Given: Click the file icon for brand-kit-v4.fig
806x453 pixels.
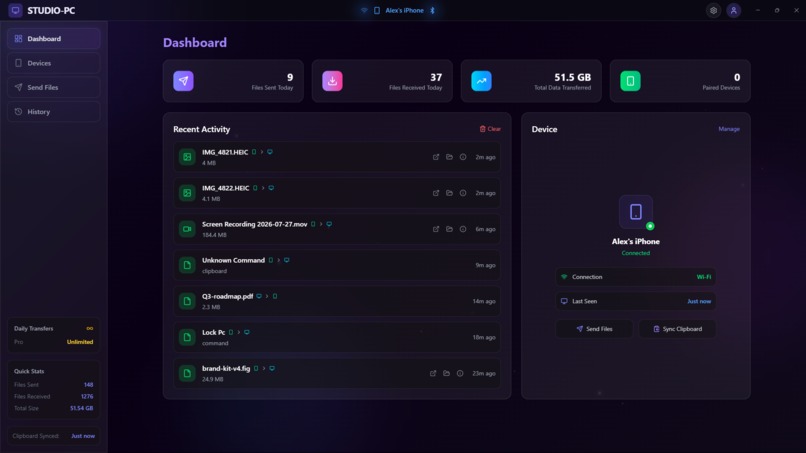Looking at the screenshot, I should click(187, 373).
